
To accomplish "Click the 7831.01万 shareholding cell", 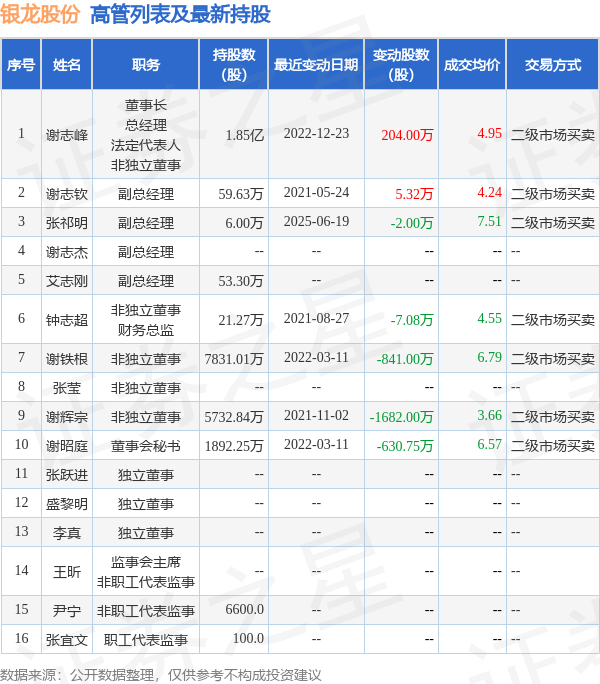I will click(234, 359).
